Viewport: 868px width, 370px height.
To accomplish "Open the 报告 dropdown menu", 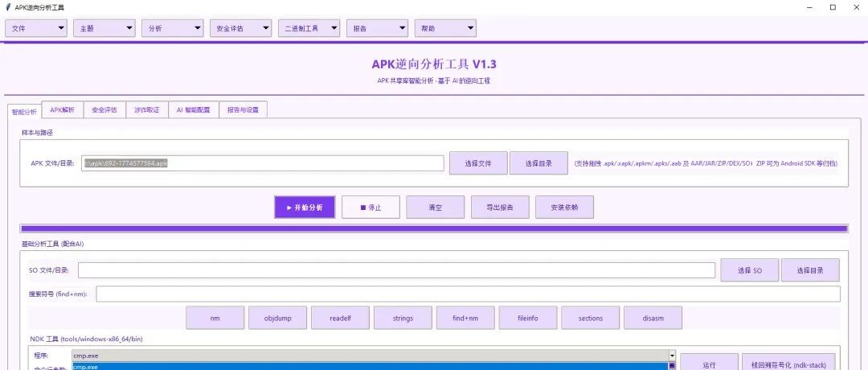I will click(378, 28).
